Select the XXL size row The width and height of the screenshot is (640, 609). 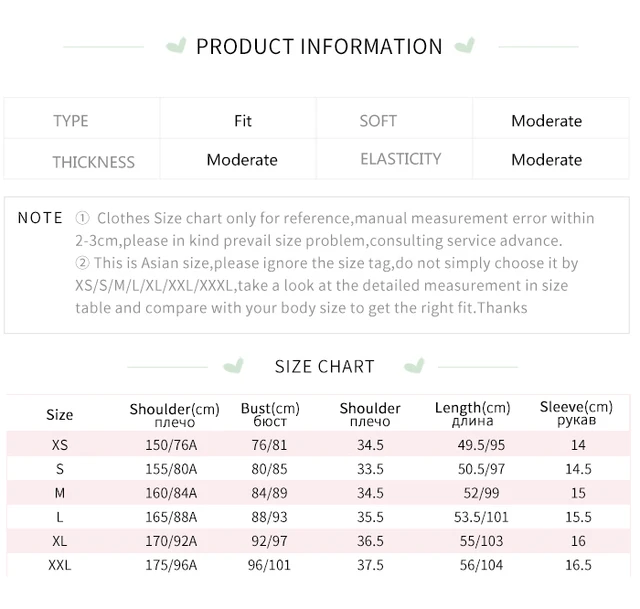coord(318,565)
